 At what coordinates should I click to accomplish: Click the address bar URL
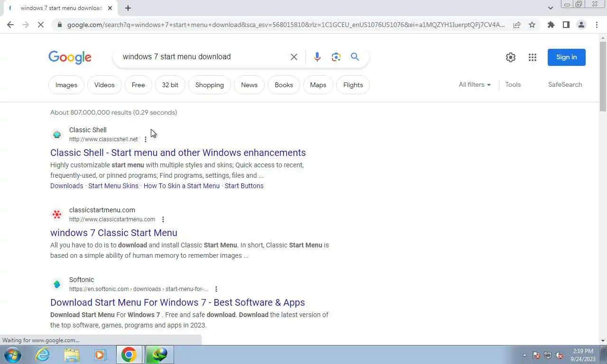tap(286, 25)
